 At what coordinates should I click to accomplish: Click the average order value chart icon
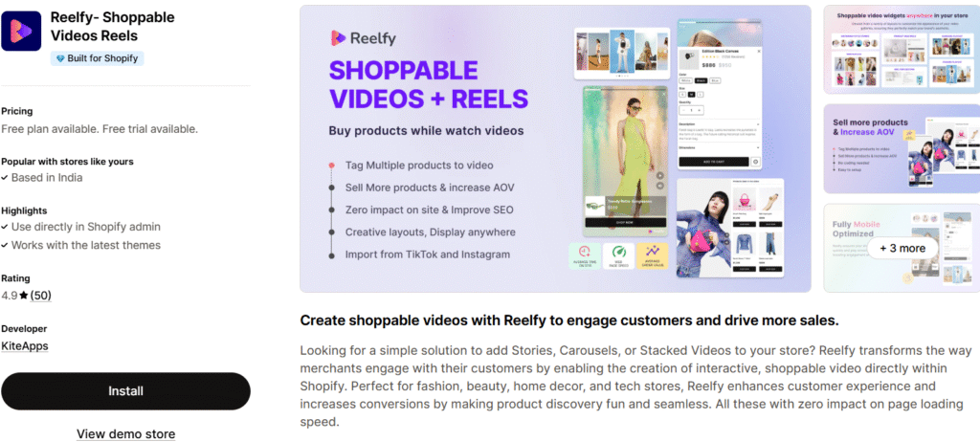(x=653, y=256)
